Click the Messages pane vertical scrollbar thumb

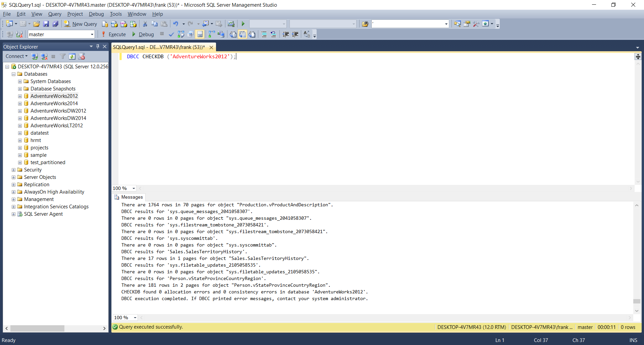click(637, 301)
